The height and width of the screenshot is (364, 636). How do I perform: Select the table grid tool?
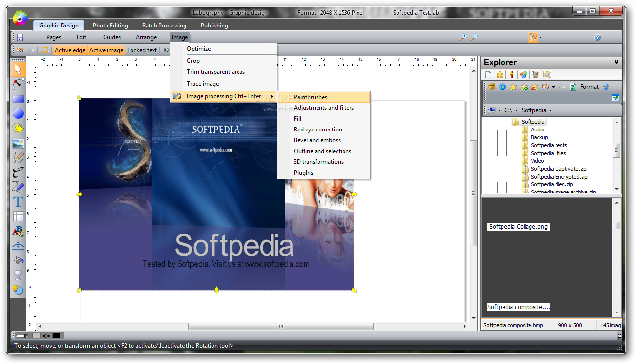[x=18, y=216]
